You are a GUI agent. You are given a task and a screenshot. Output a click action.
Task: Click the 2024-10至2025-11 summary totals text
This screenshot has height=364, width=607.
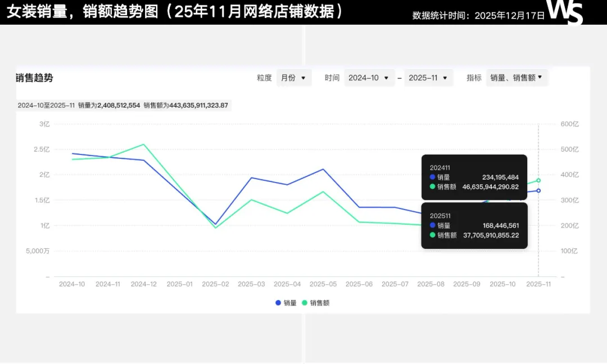pyautogui.click(x=123, y=105)
